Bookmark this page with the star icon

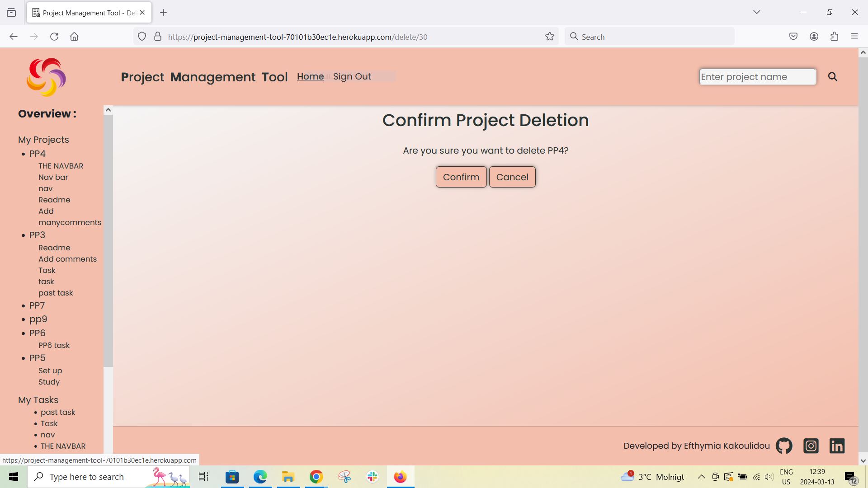[549, 37]
